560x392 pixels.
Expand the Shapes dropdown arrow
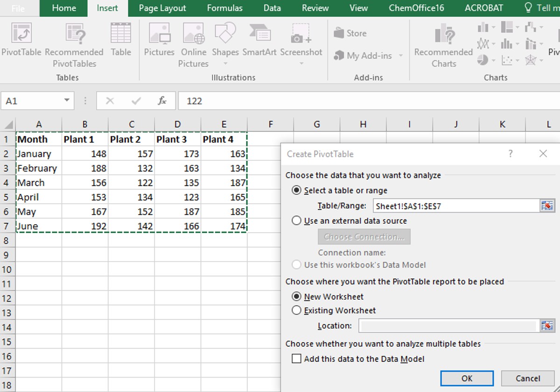(225, 64)
